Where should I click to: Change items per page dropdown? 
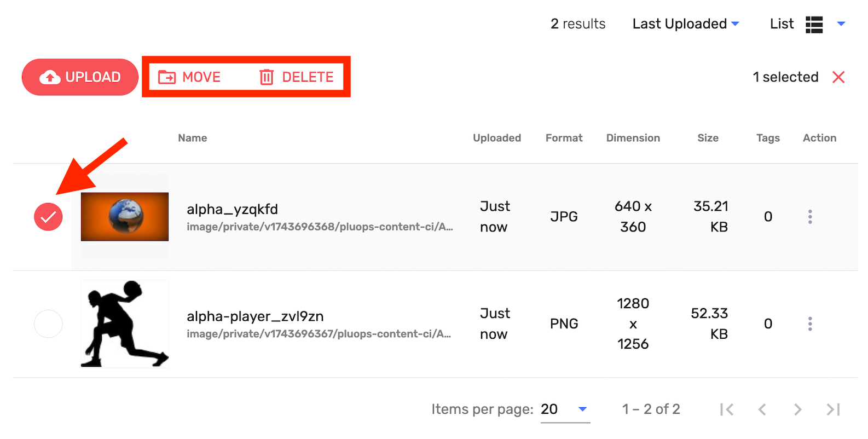(565, 409)
